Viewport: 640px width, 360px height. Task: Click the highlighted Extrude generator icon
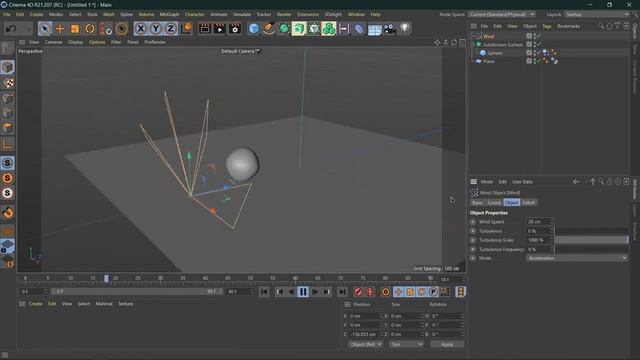coord(299,29)
